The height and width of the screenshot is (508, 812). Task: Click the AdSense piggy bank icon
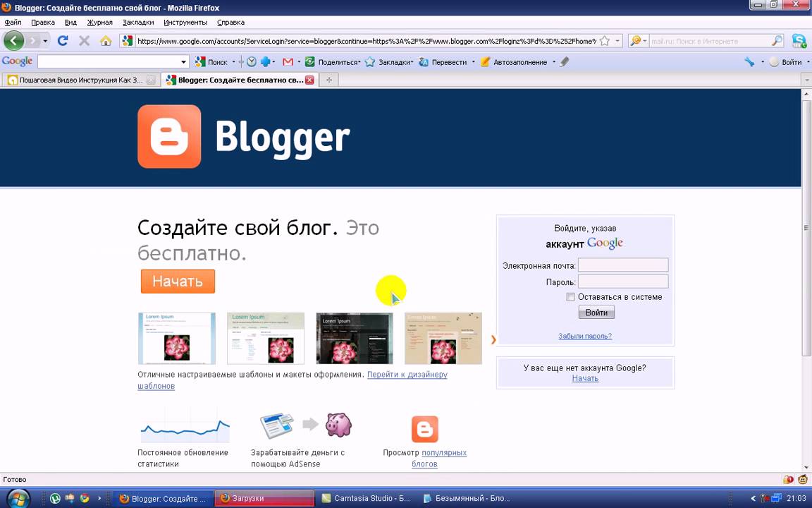click(338, 425)
